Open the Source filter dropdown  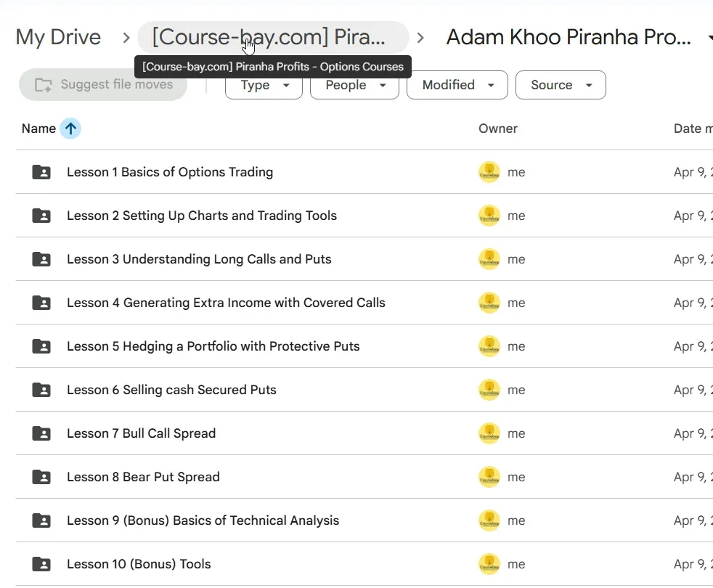[561, 85]
